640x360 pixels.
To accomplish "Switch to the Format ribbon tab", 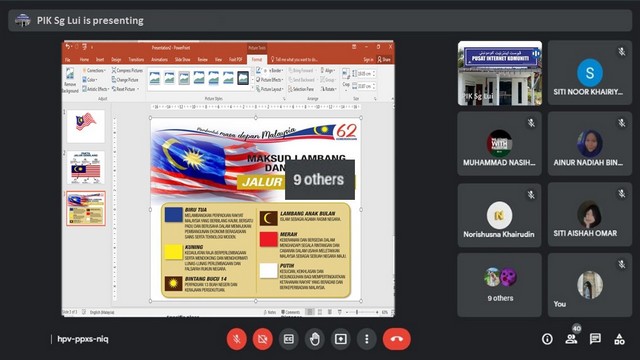I will (x=257, y=60).
